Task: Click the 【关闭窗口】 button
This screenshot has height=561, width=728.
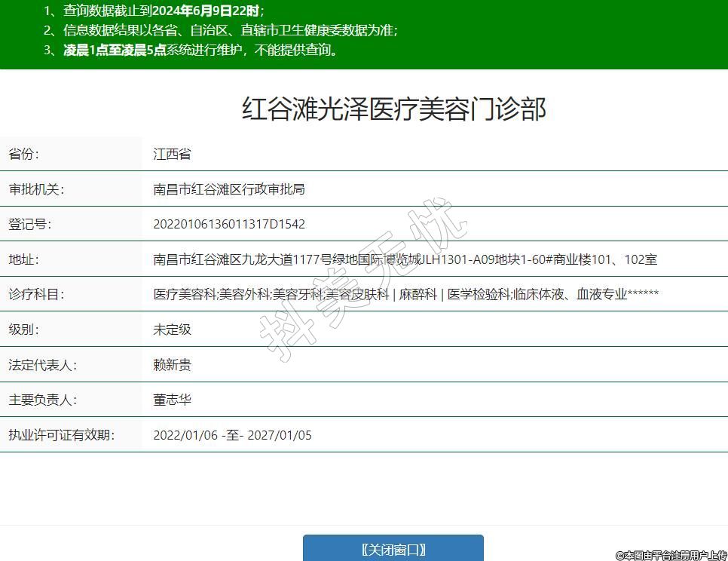Action: tap(393, 549)
